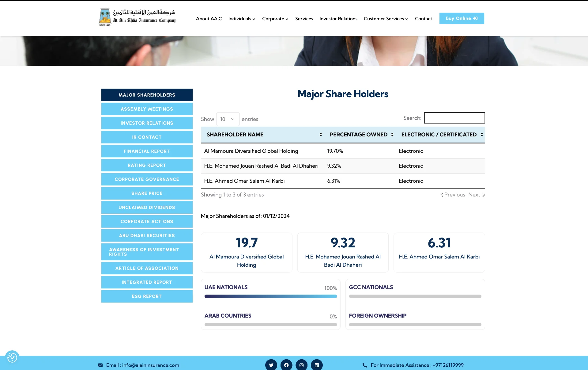Click the email envelope icon in footer
Screen dimensions: 588x370
point(100,365)
